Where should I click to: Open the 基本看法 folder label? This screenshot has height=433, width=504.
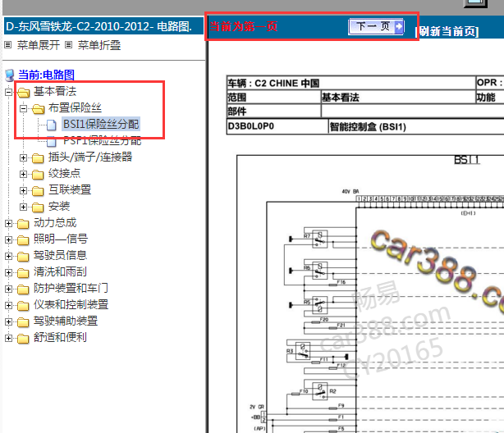pyautogui.click(x=55, y=91)
